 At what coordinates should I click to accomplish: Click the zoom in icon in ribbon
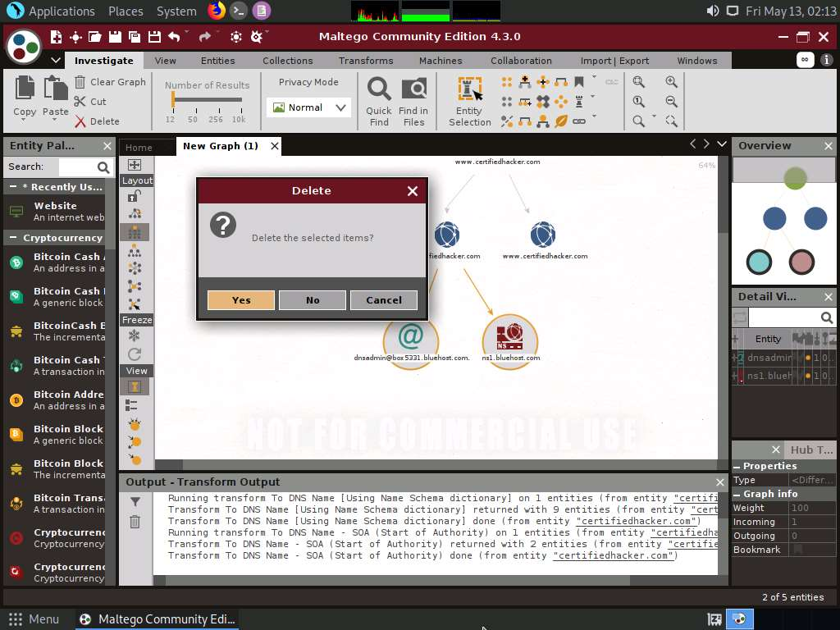pyautogui.click(x=671, y=82)
